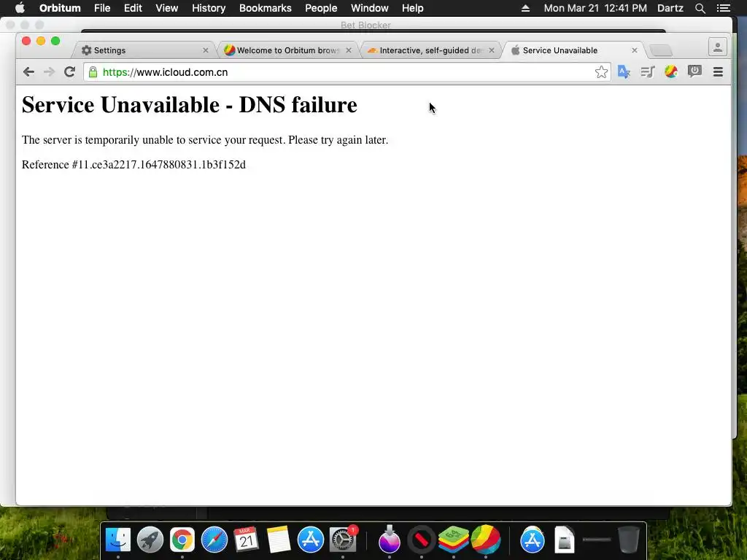Click the eject icon in menu bar

coord(525,8)
